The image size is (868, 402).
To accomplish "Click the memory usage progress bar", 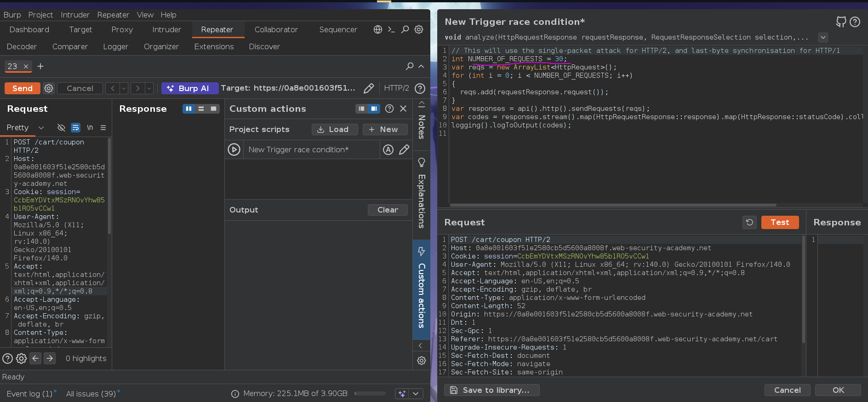I will pos(370,394).
